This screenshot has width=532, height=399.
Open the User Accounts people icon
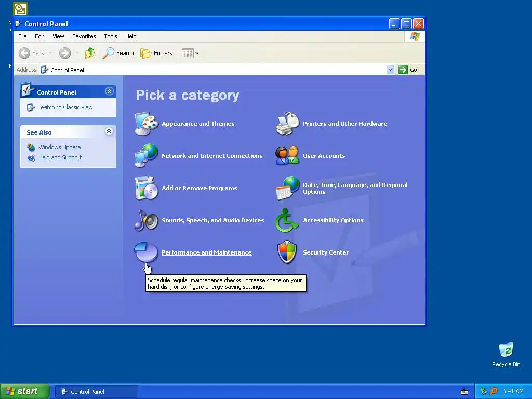pyautogui.click(x=288, y=156)
